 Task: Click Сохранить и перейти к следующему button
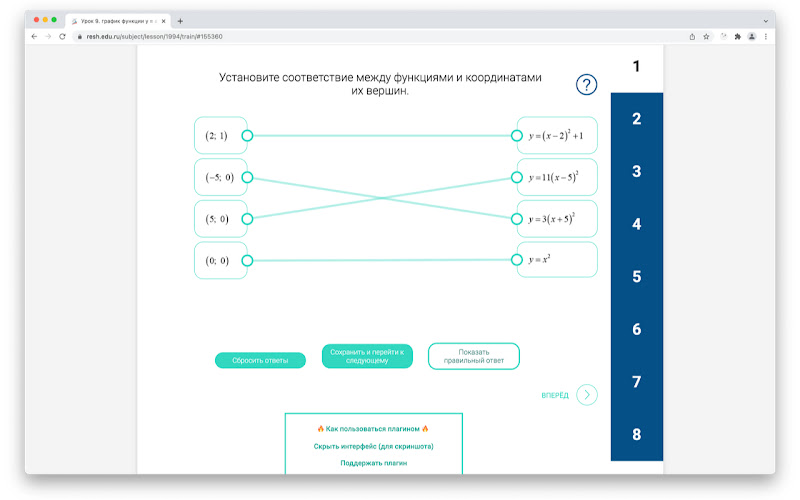pos(367,356)
